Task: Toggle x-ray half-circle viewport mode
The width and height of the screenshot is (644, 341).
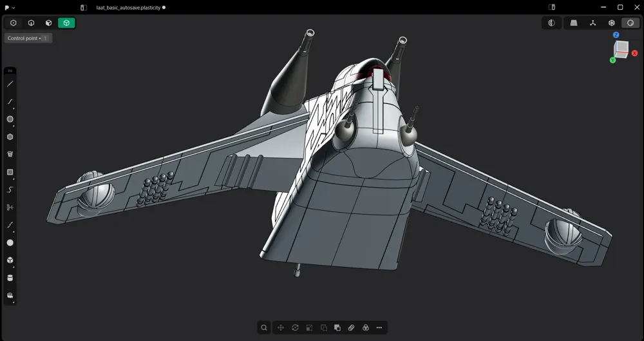Action: pyautogui.click(x=552, y=23)
